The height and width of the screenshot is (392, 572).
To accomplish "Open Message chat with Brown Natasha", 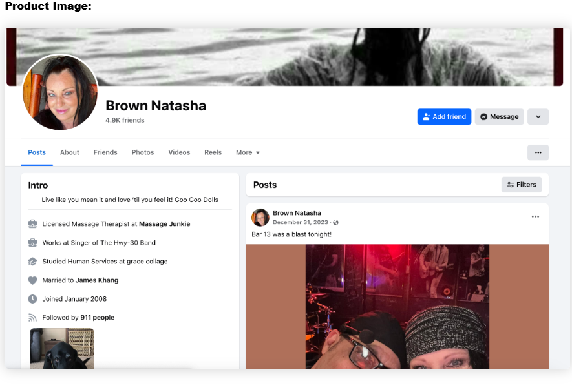I will (x=499, y=117).
